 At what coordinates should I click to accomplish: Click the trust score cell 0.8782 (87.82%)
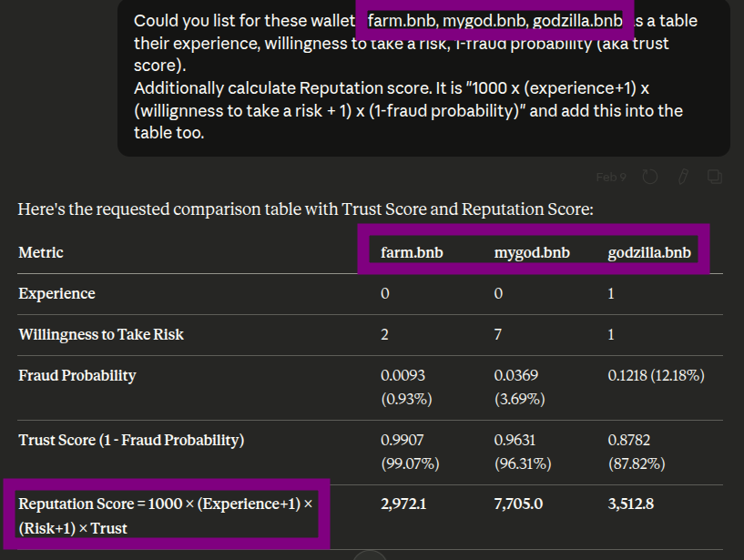tap(637, 452)
